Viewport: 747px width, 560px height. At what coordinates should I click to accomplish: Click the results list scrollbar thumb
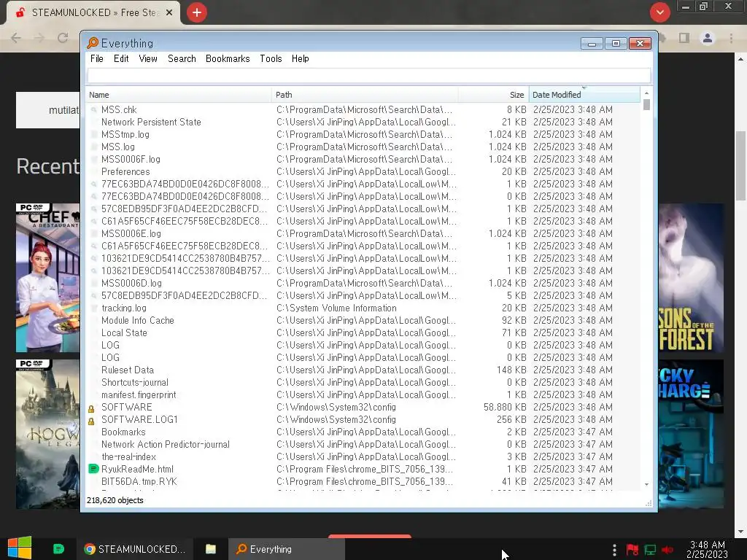[646, 104]
